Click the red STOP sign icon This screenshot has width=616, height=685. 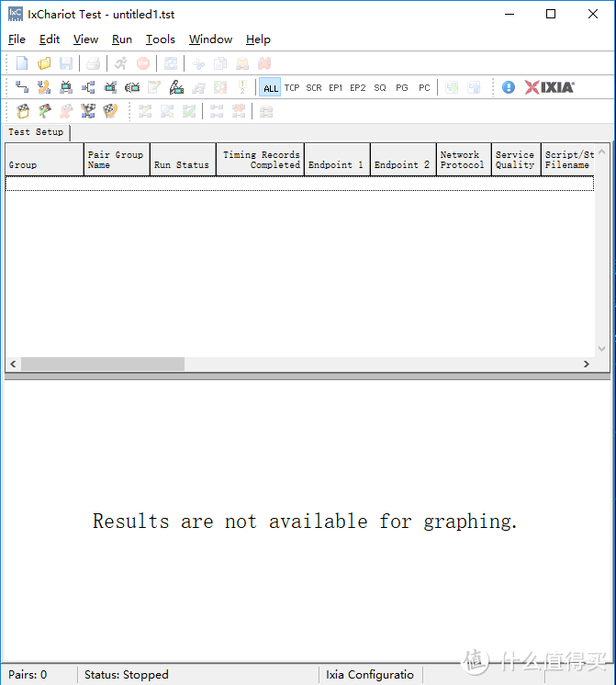click(x=143, y=63)
